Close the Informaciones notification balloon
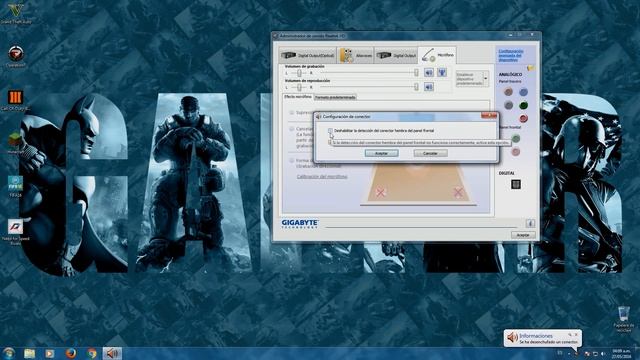 (x=577, y=335)
